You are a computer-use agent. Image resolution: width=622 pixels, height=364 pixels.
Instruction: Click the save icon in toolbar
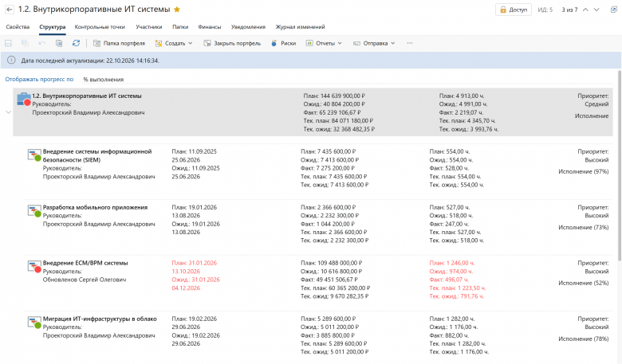pyautogui.click(x=8, y=43)
